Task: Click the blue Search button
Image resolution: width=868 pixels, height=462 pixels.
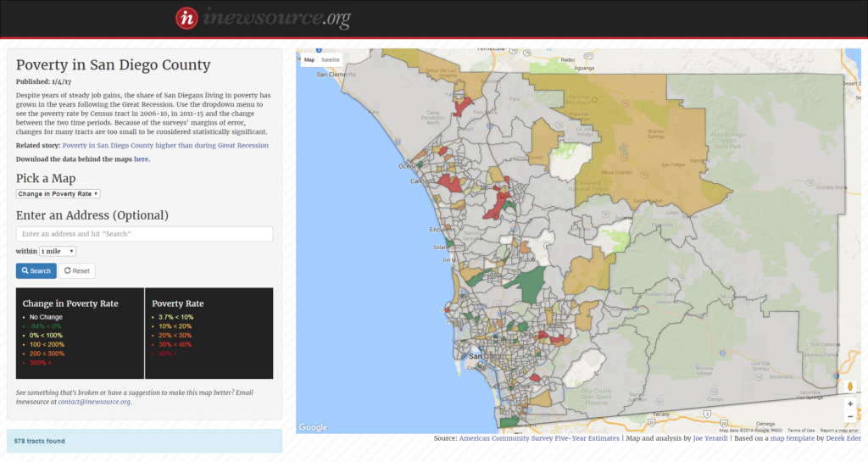Action: click(x=36, y=270)
